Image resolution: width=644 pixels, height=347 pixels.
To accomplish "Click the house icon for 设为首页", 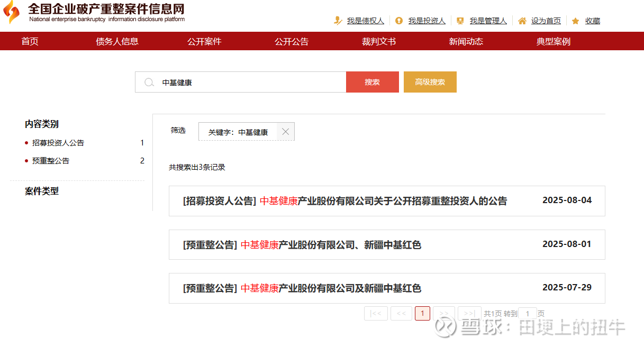I will click(522, 21).
